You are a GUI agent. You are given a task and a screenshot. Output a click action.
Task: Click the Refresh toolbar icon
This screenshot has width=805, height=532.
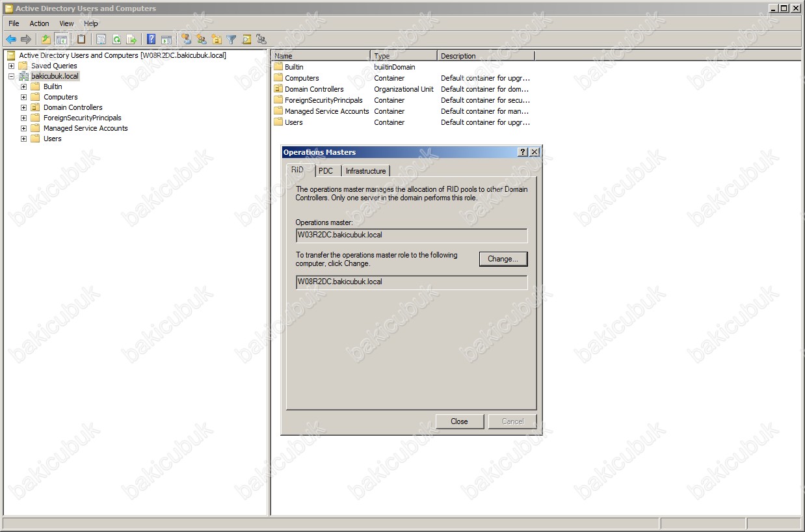click(x=116, y=40)
